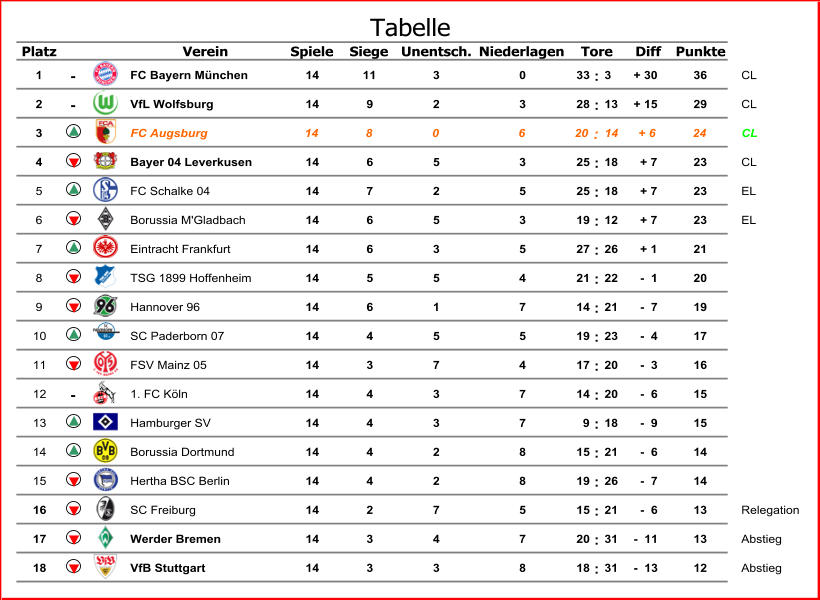Select the highlighted FC Augsburg team name
820x600 pixels.
(x=169, y=133)
